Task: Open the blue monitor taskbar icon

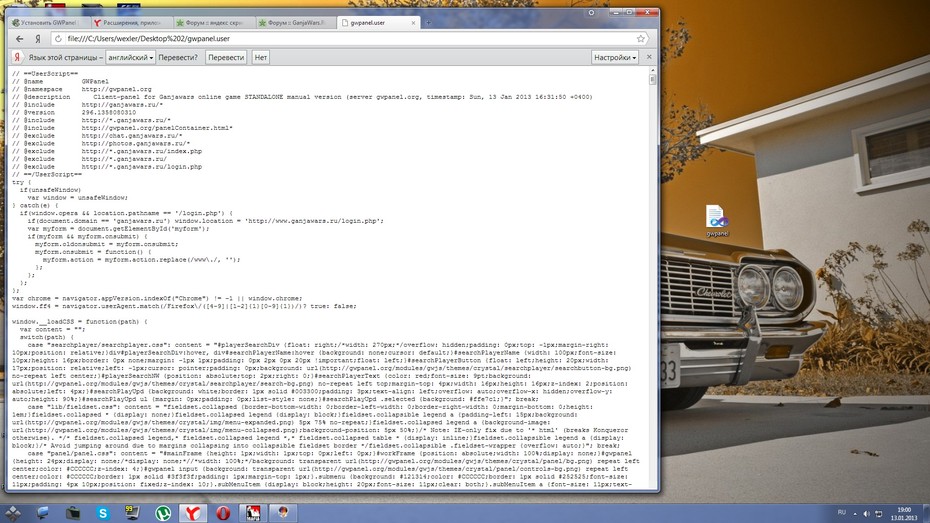Action: tap(43, 513)
